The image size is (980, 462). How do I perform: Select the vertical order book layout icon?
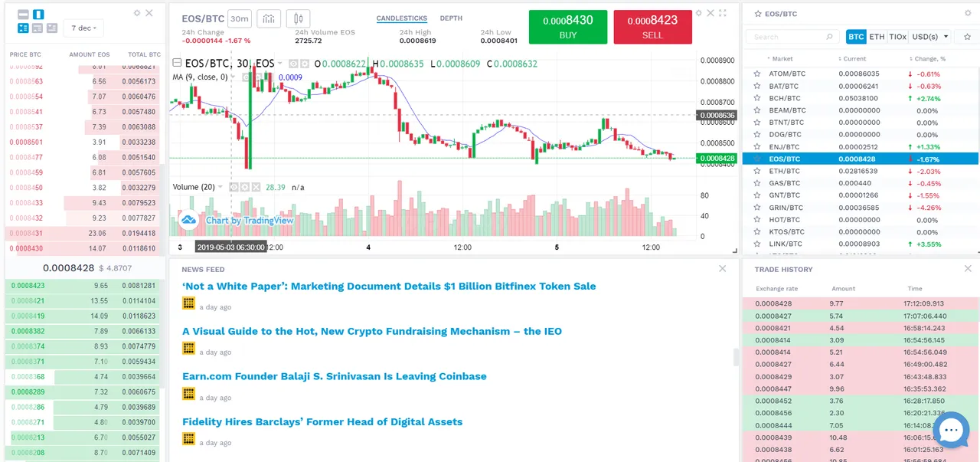click(x=38, y=14)
